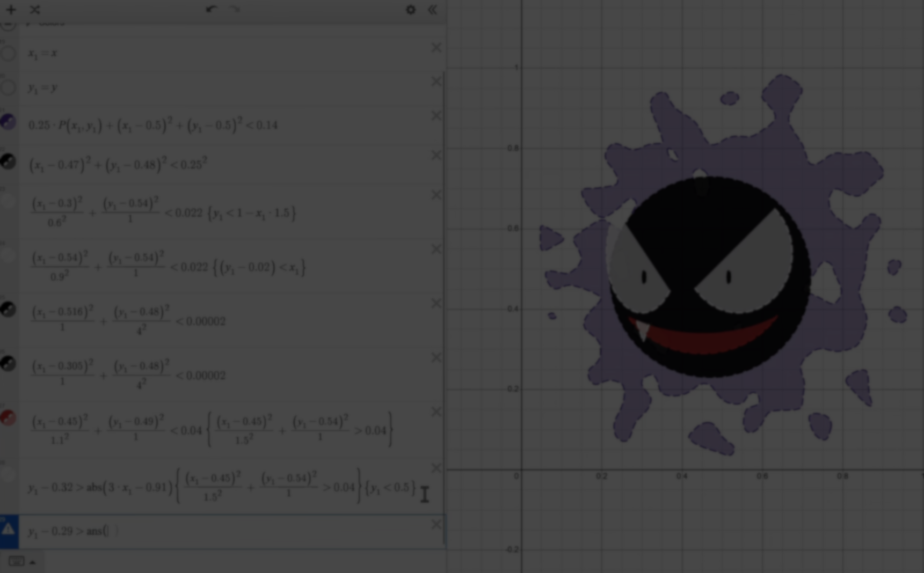
Task: Collapse the expression list panel
Action: click(432, 10)
